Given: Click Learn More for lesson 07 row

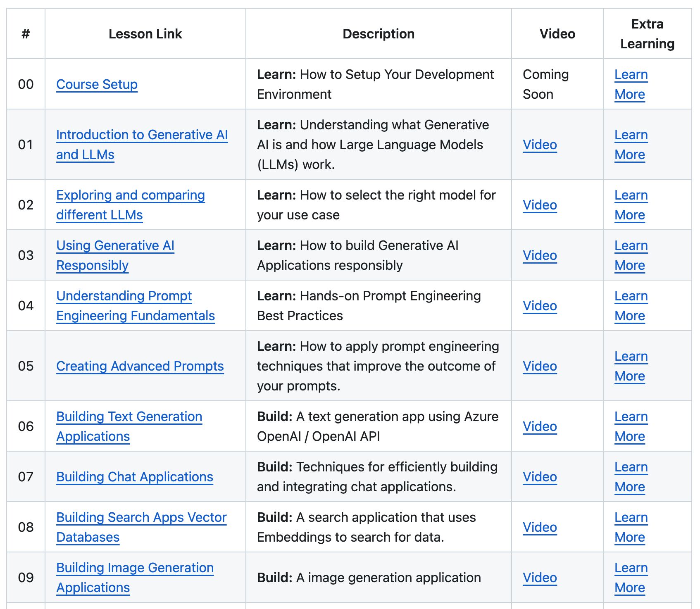Looking at the screenshot, I should tap(631, 468).
